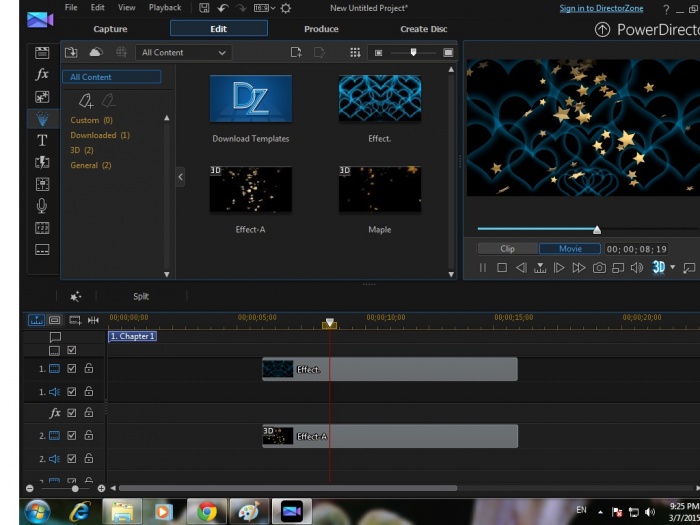Switch to the Produce tab
The width and height of the screenshot is (700, 525).
coord(321,29)
